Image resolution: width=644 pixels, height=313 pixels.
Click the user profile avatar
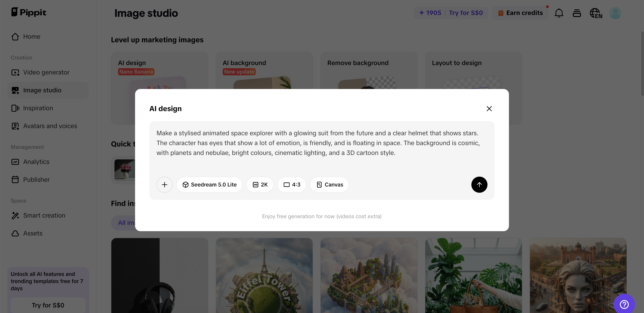point(615,13)
